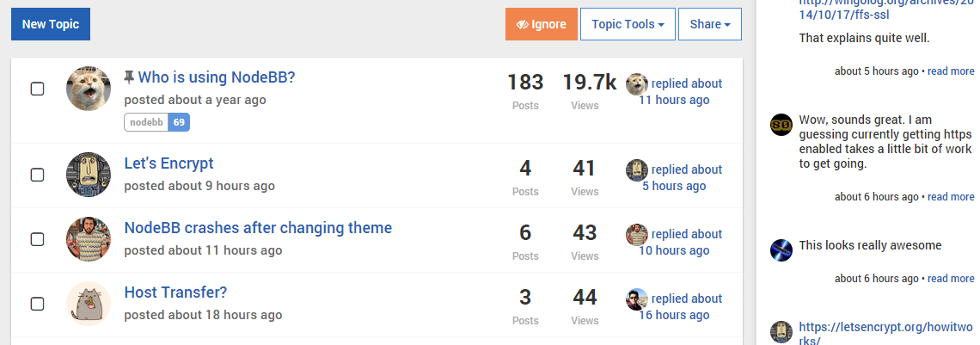Select the Who is using NodeBB checkbox
Viewport: 980px width, 345px height.
coord(37,89)
